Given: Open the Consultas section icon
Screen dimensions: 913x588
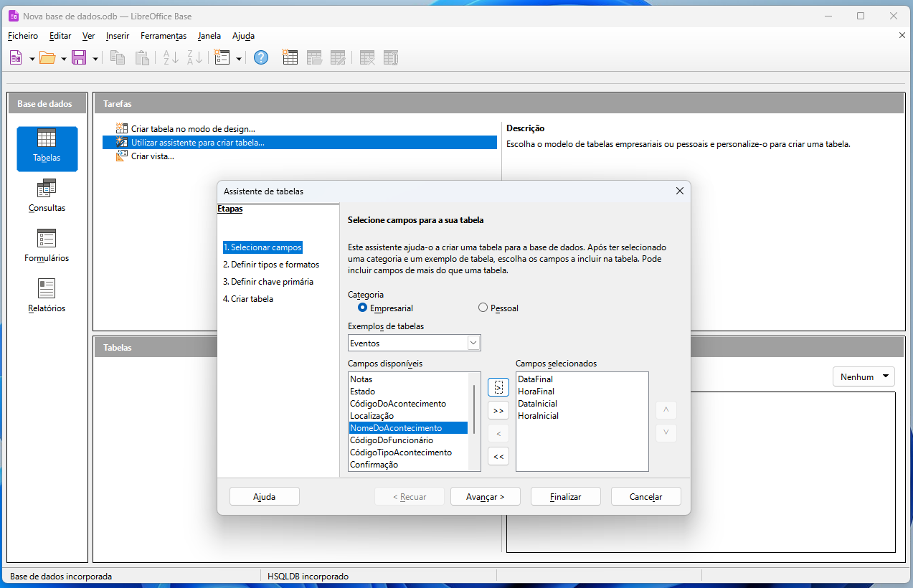Looking at the screenshot, I should (x=47, y=196).
